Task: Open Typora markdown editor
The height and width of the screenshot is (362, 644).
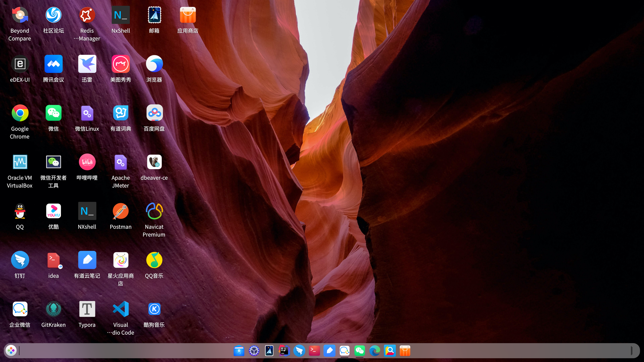Action: 87,309
